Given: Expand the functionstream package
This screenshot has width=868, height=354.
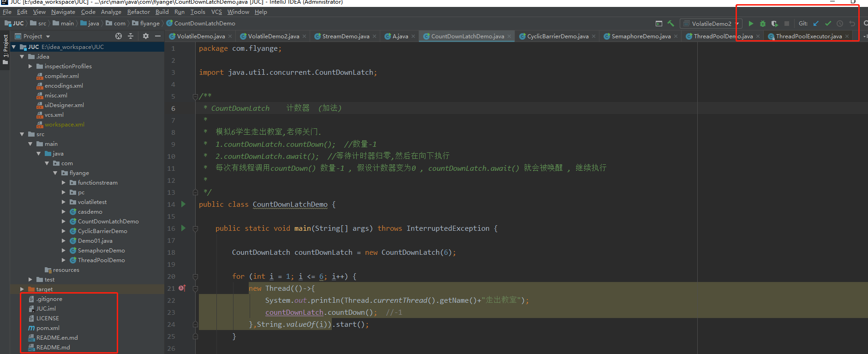Looking at the screenshot, I should pyautogui.click(x=64, y=183).
